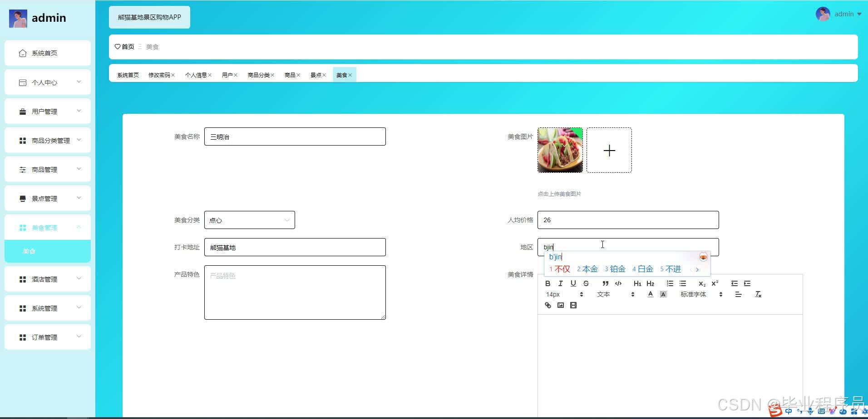Open the Sogou soft keyboard icon
Viewport: 868px width, 419px height.
pyautogui.click(x=821, y=411)
